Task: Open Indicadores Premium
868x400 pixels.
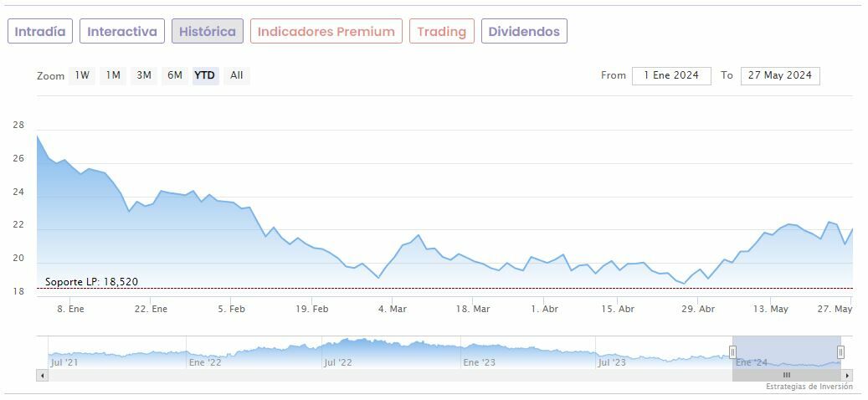Action: coord(326,32)
